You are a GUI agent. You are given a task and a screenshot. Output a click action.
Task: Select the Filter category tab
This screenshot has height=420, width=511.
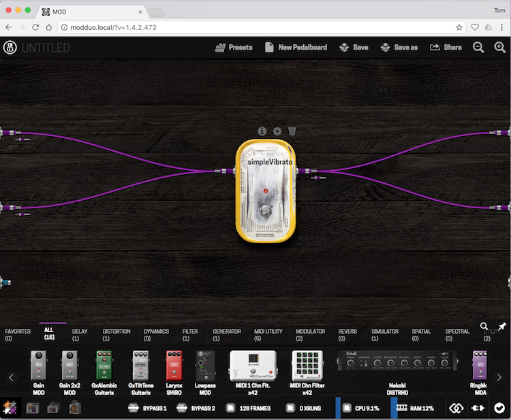click(x=190, y=335)
